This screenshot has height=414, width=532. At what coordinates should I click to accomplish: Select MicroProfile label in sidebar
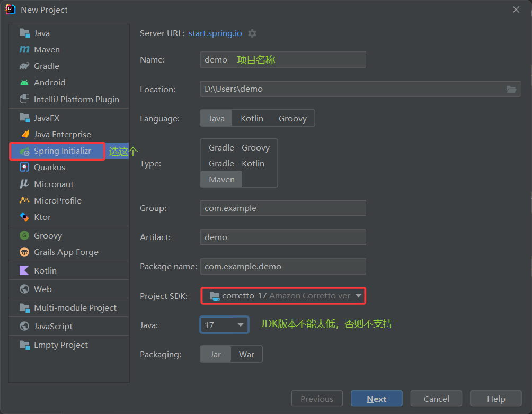click(58, 200)
